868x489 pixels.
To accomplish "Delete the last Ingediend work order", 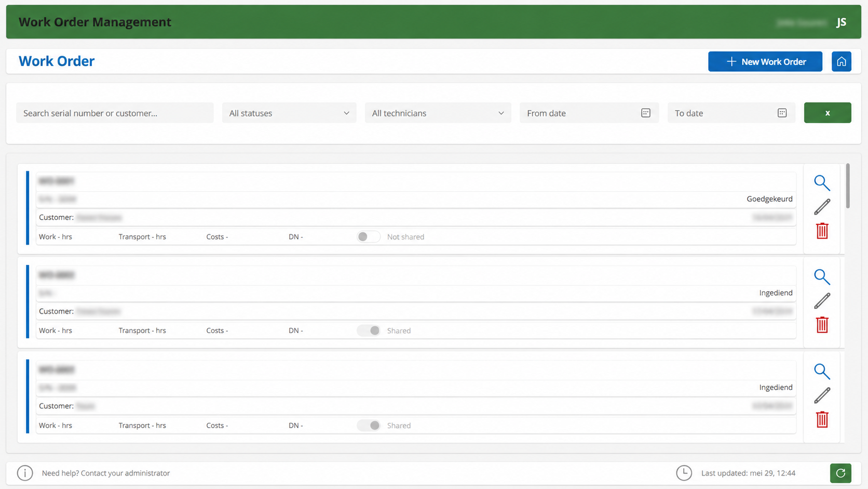I will (x=822, y=419).
